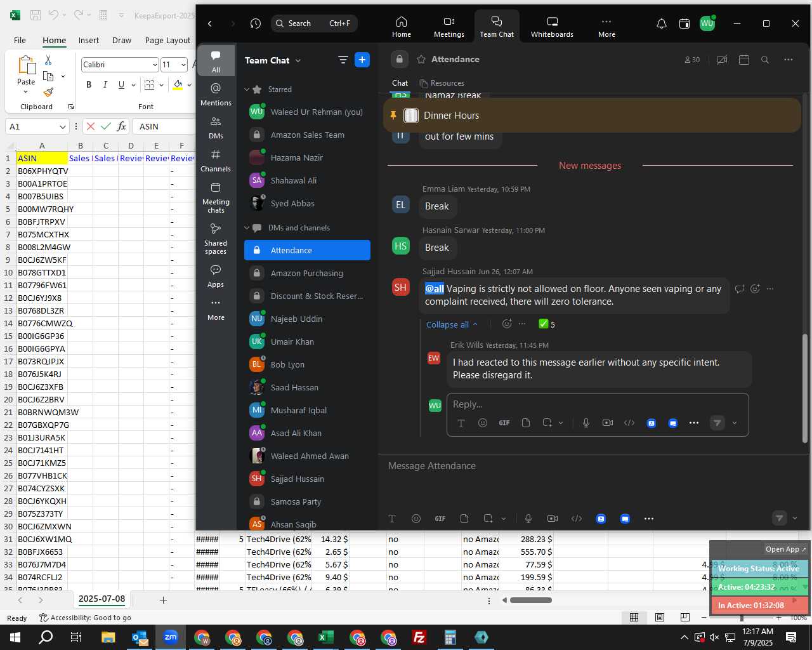Viewport: 812px width, 650px height.
Task: Open Excel font name dropdown
Action: [x=155, y=65]
